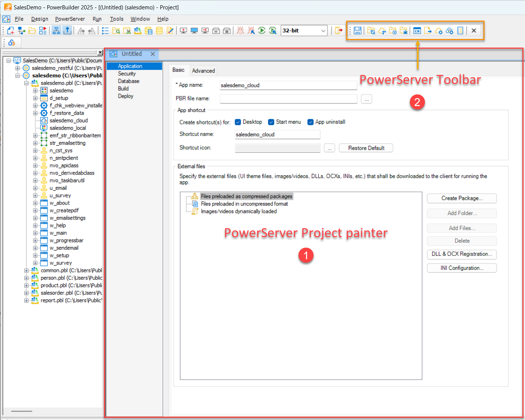Click the blue-orange link icon below main toolbar
The image size is (525, 420).
tap(12, 43)
